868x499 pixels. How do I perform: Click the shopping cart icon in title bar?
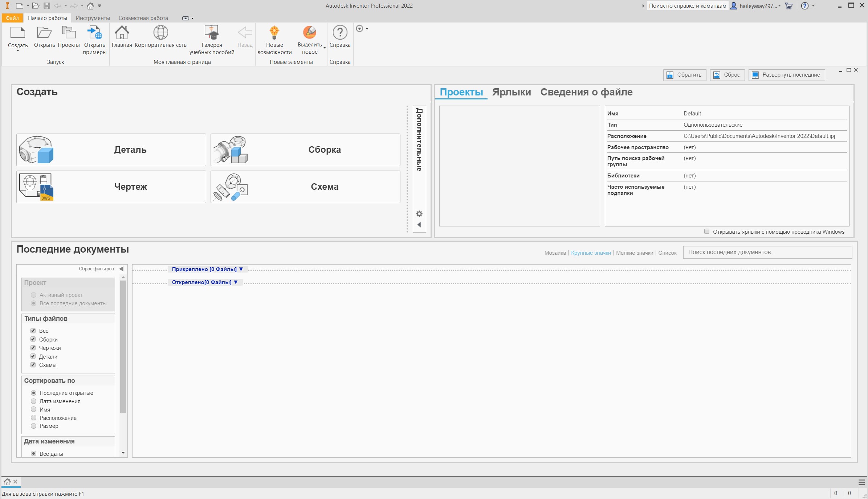tap(788, 6)
